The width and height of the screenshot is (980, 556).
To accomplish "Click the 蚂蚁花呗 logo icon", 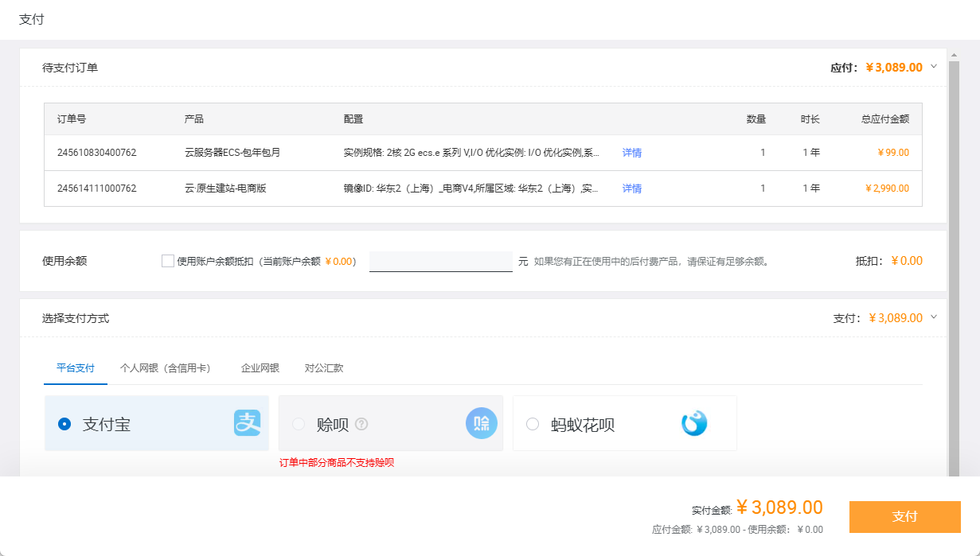I will click(694, 423).
